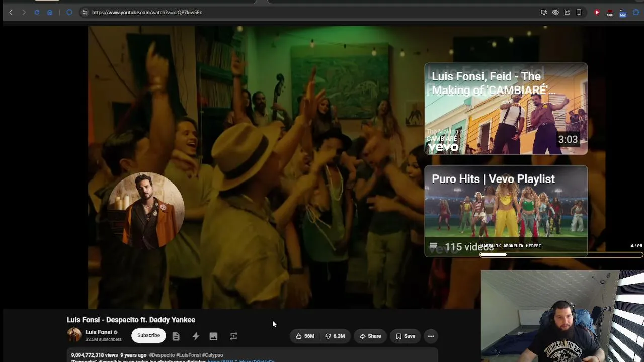Click the Luis Fonsi circular channel overlay
The width and height of the screenshot is (644, 362).
[x=146, y=210]
